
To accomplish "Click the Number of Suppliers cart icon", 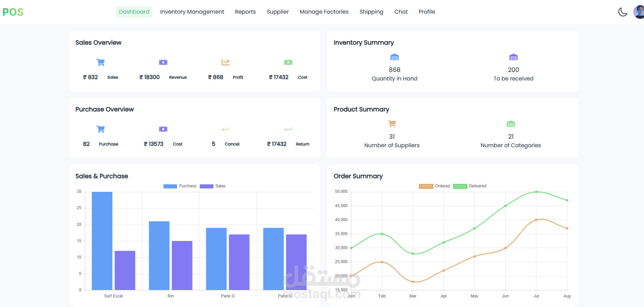I will (x=392, y=124).
